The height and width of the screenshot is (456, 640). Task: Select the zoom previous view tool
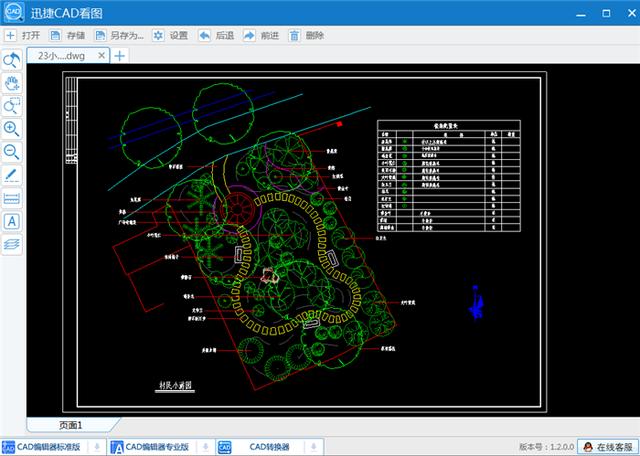click(x=12, y=60)
